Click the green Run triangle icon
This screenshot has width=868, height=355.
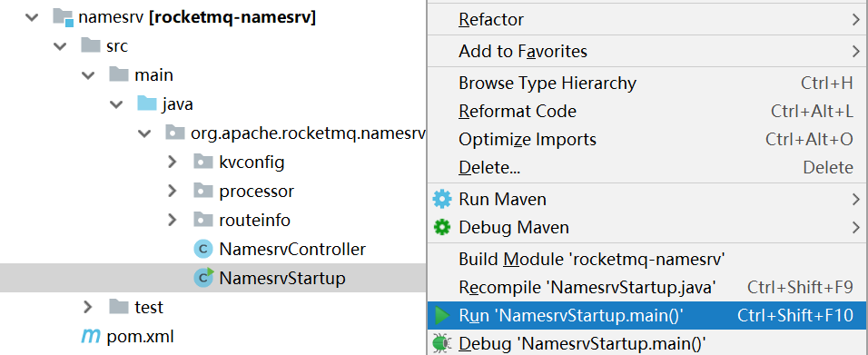pyautogui.click(x=442, y=316)
